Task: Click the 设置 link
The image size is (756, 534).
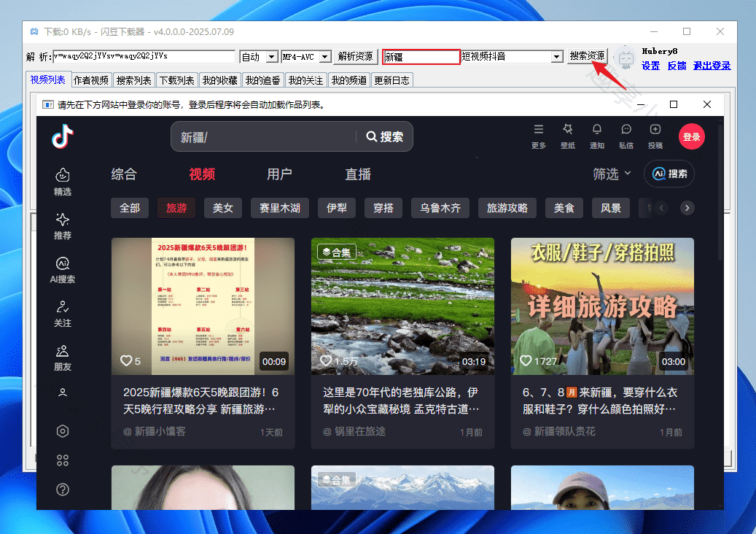Action: pyautogui.click(x=650, y=66)
